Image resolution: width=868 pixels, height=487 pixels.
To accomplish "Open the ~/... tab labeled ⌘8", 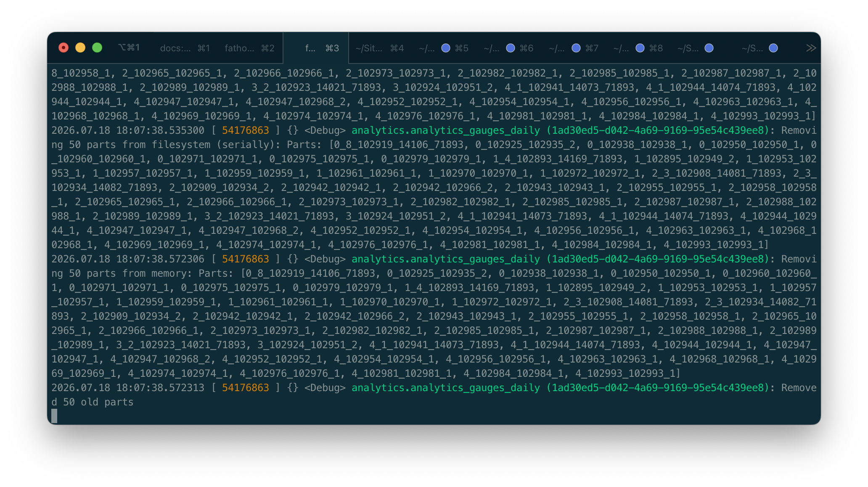I will tap(638, 48).
